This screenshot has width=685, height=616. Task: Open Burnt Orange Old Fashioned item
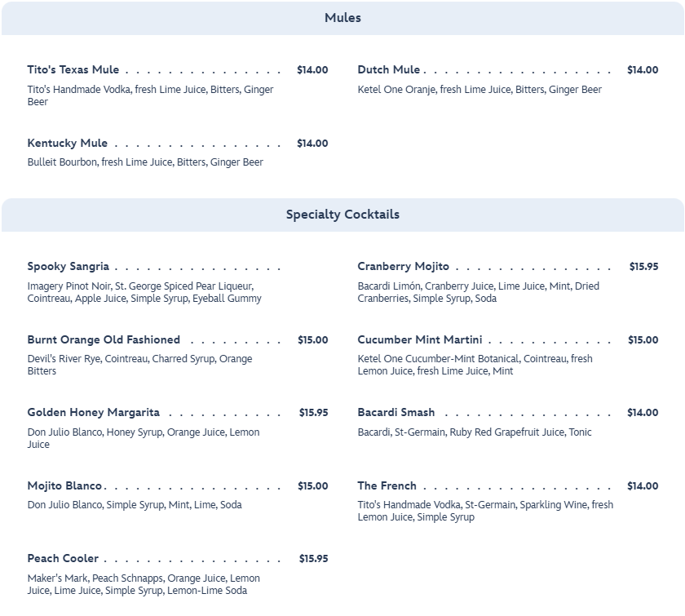tap(104, 340)
